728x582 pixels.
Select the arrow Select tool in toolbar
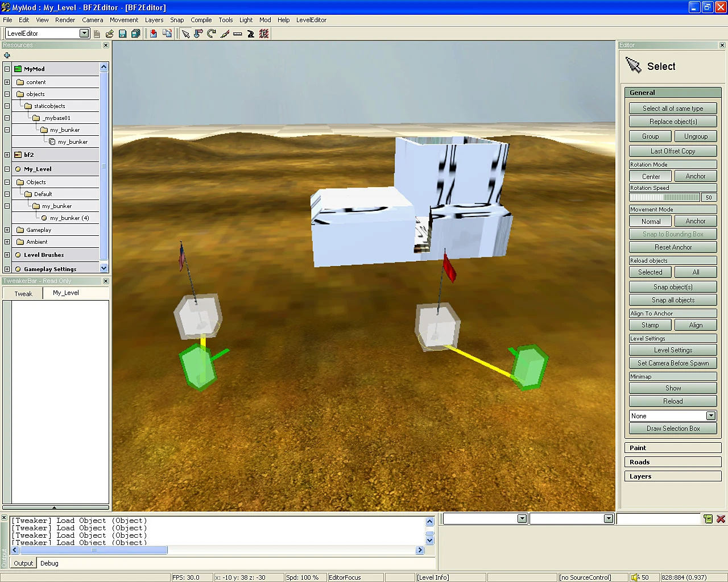(185, 34)
